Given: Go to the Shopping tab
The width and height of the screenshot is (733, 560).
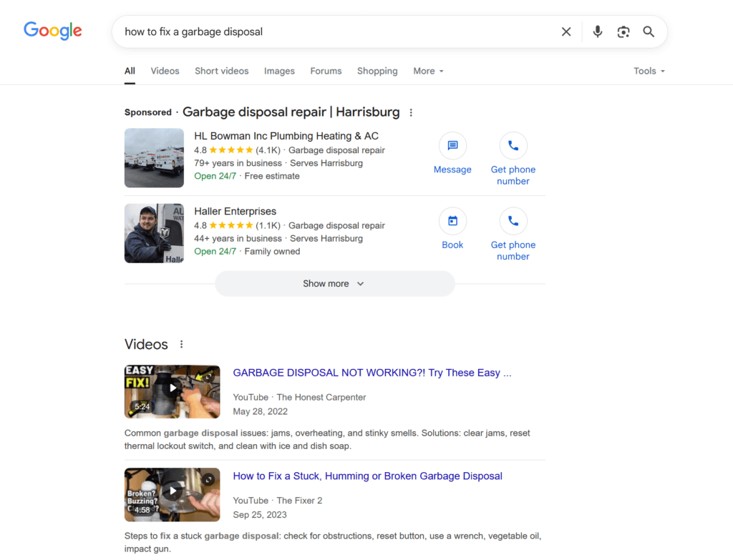Looking at the screenshot, I should (377, 71).
